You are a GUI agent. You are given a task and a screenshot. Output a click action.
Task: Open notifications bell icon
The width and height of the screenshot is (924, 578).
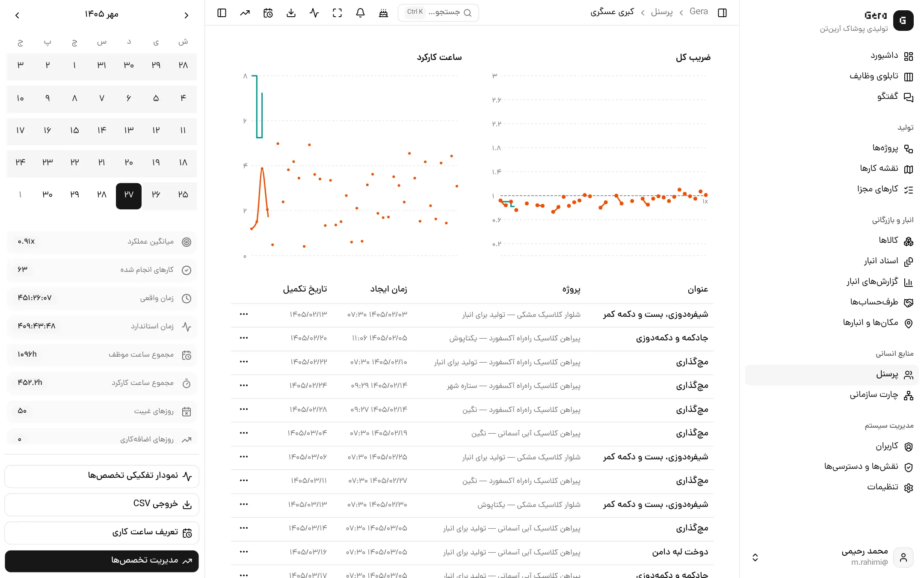(360, 13)
